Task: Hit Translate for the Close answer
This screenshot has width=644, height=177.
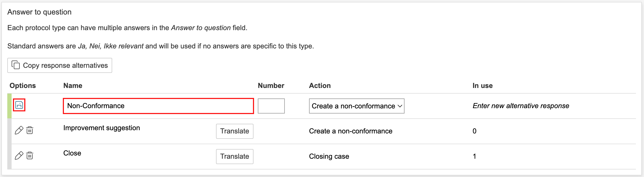Action: click(x=234, y=157)
